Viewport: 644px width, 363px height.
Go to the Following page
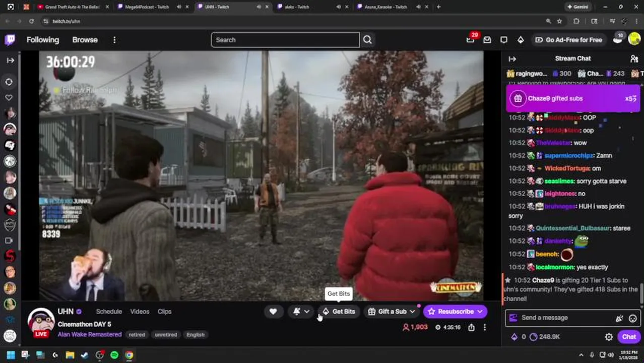tap(43, 40)
